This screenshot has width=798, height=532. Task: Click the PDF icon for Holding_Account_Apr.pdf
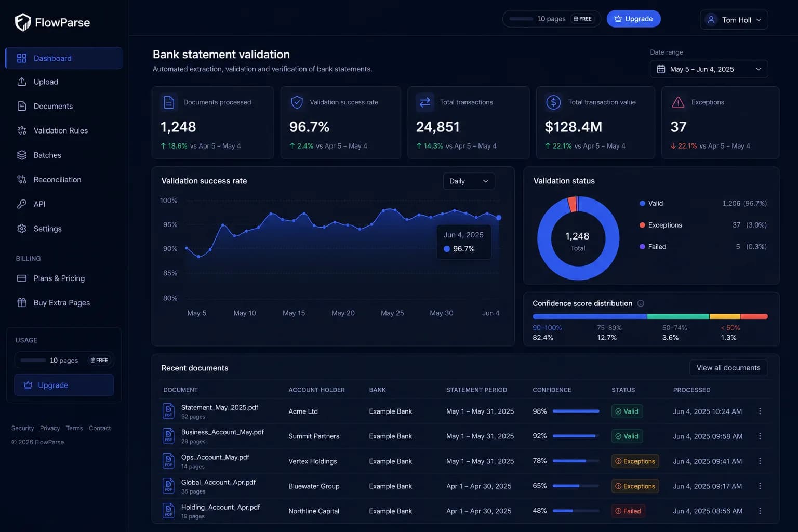point(168,511)
